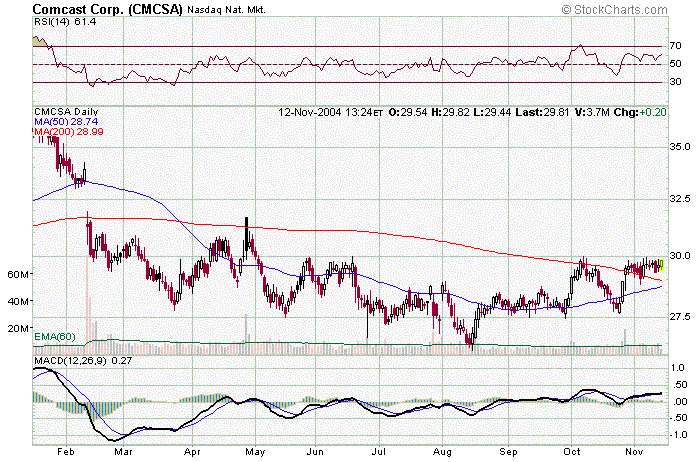Viewport: 700px width, 462px height.
Task: Click the Nasdaq Nat. Mkt. exchange label
Action: [x=226, y=9]
